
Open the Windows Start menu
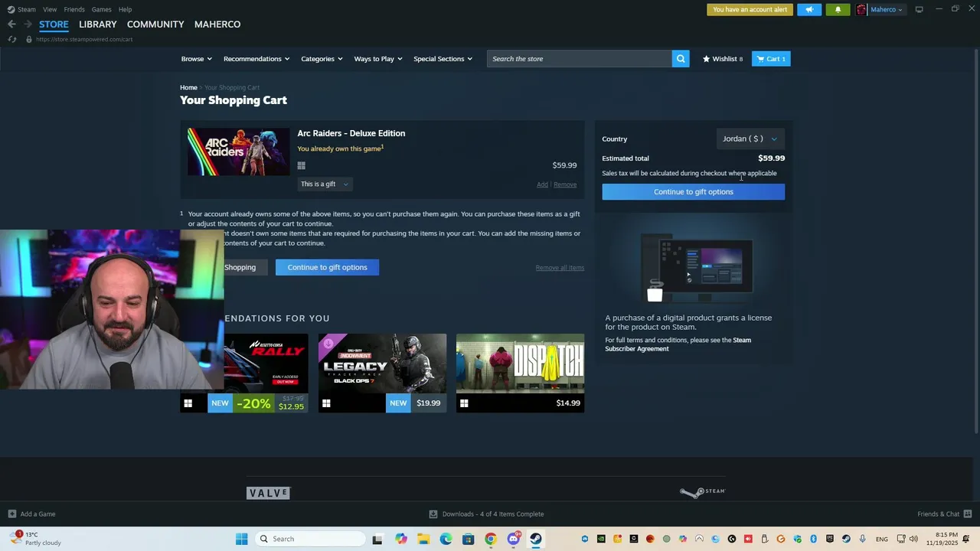point(242,539)
